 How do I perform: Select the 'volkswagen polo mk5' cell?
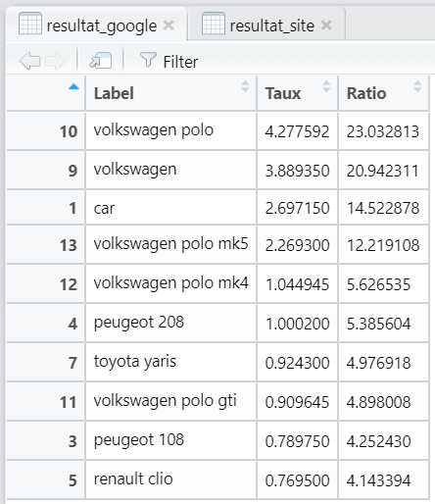coord(170,244)
